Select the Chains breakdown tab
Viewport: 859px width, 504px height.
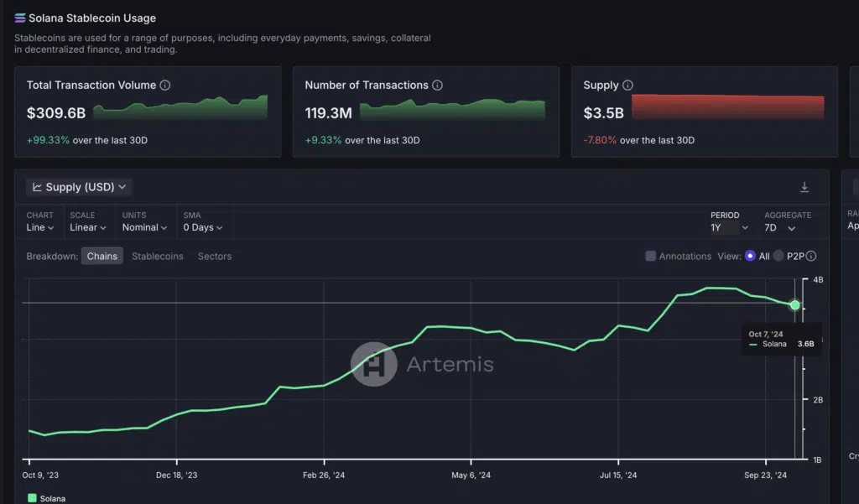(x=102, y=256)
